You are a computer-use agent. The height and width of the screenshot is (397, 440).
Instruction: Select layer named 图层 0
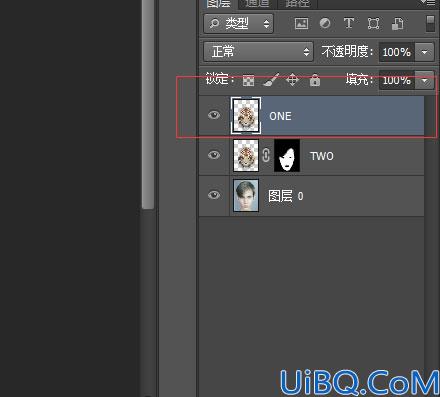coord(311,196)
